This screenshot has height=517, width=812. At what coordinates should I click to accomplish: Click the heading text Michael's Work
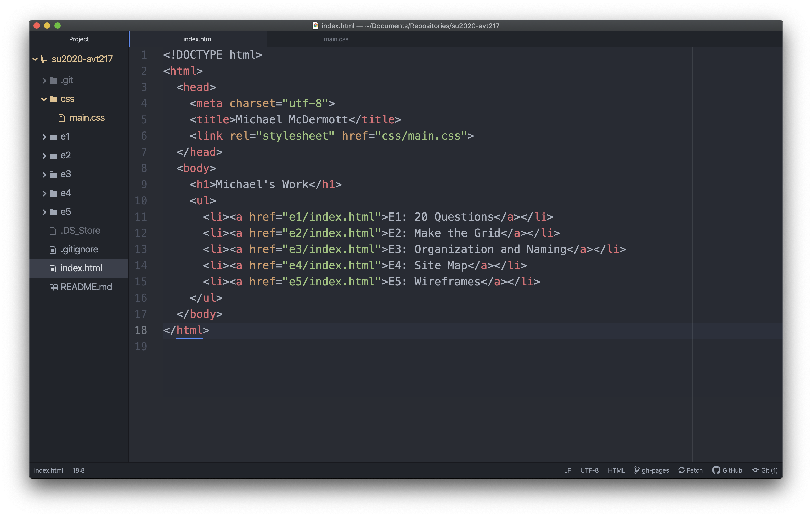tap(262, 185)
